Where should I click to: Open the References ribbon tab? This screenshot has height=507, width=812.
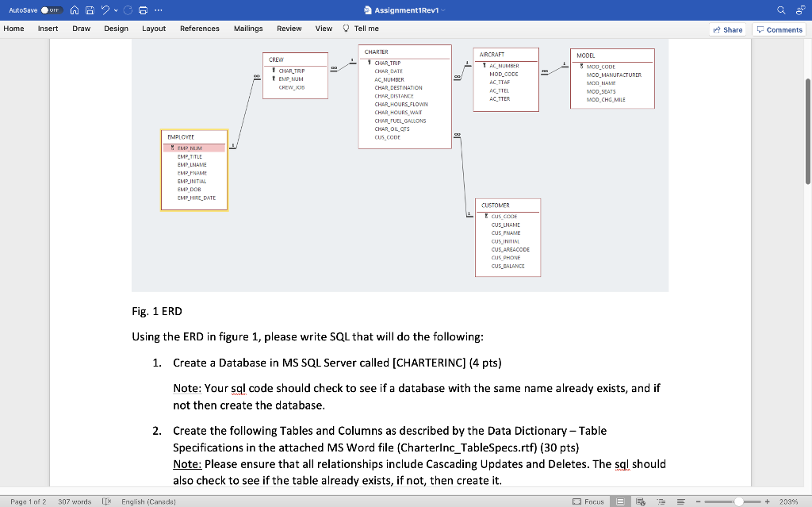199,29
